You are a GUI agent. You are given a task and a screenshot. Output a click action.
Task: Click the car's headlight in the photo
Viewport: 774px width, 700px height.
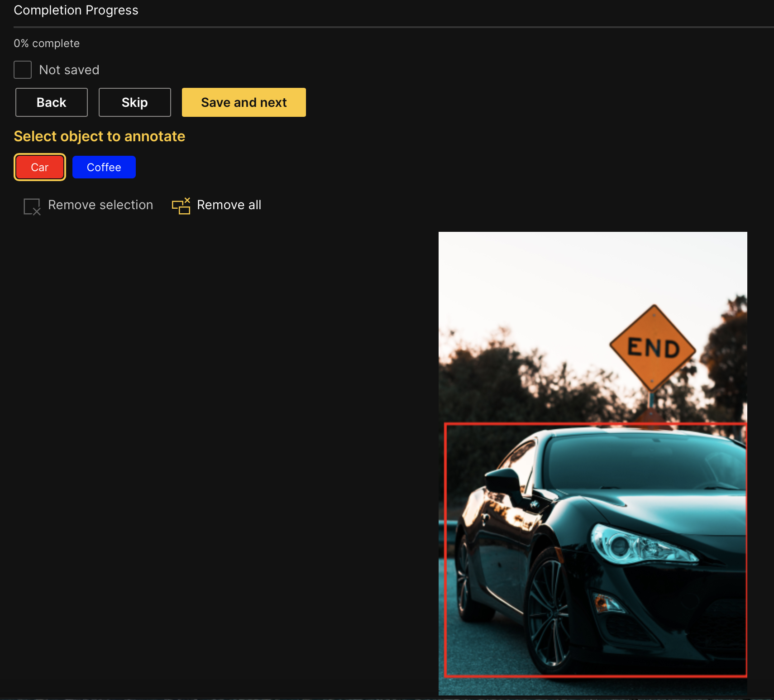pyautogui.click(x=634, y=544)
